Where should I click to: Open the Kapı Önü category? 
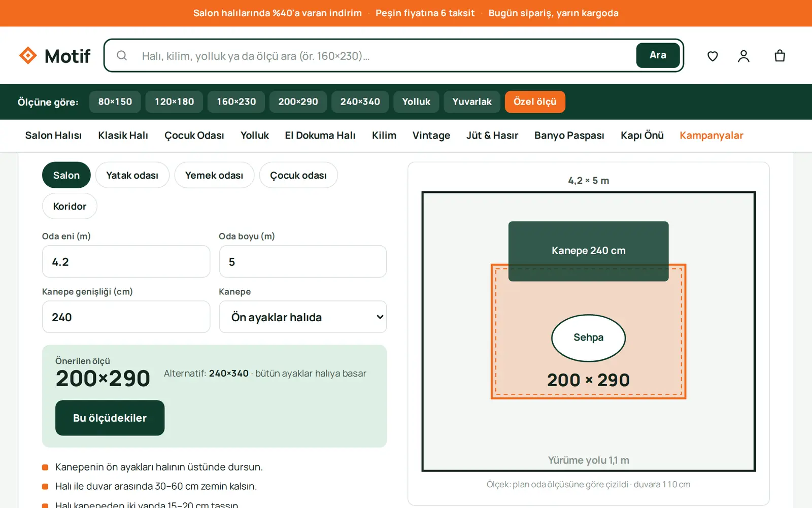642,136
